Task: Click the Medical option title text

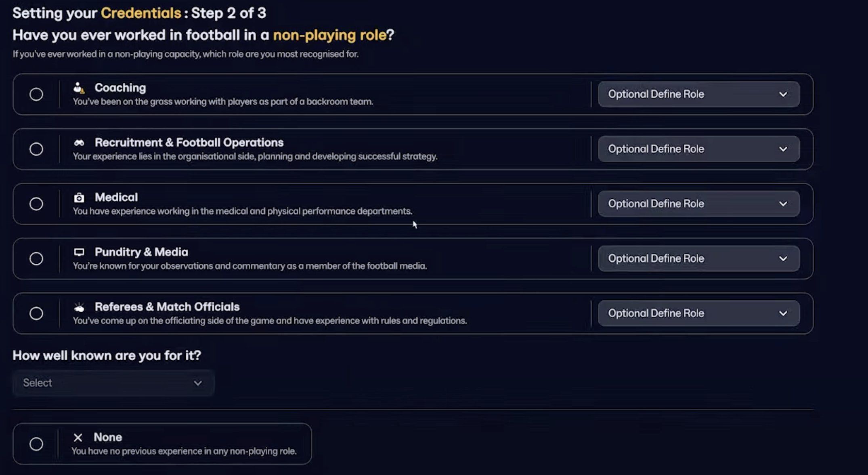Action: [x=116, y=197]
